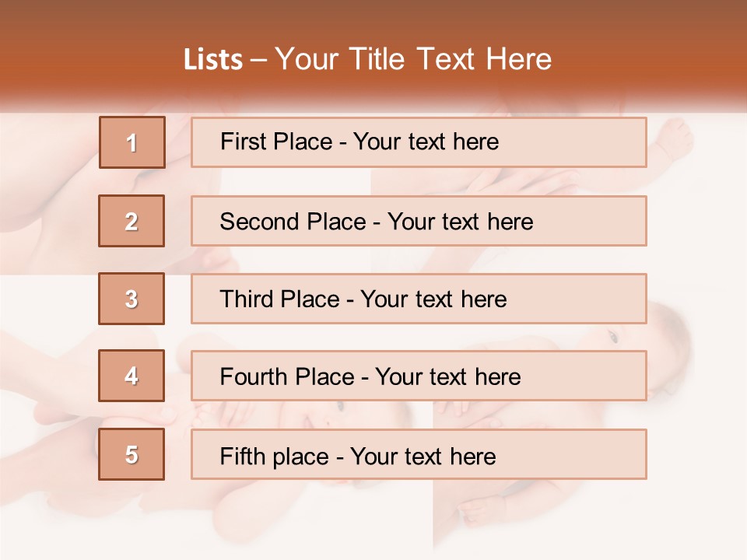Click the number 5 square
This screenshot has height=560, width=747.
tap(132, 454)
